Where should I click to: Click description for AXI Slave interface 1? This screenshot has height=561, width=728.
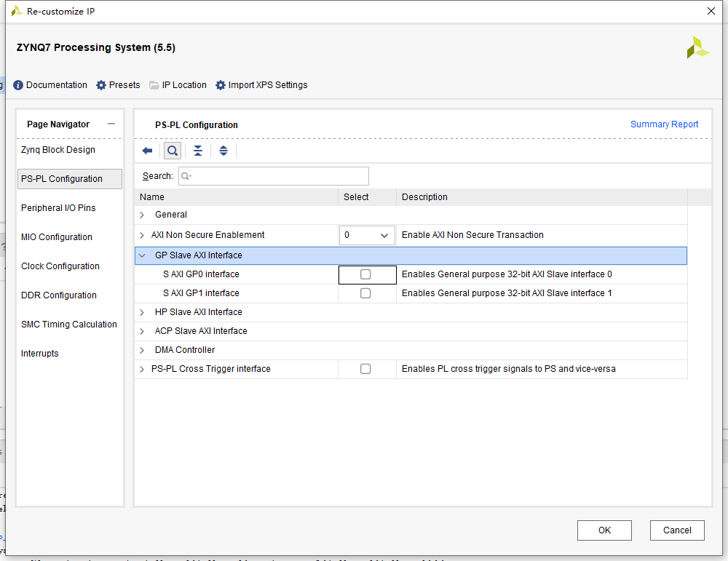pos(507,293)
